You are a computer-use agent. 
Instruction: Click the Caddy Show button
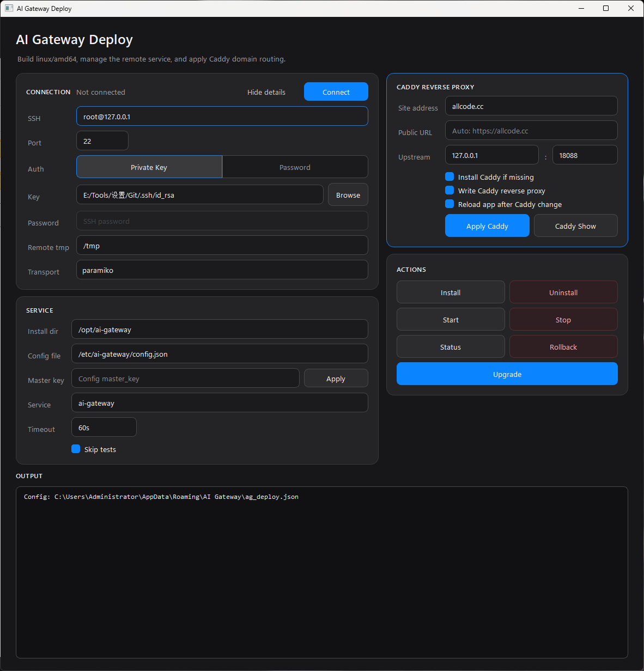point(575,225)
